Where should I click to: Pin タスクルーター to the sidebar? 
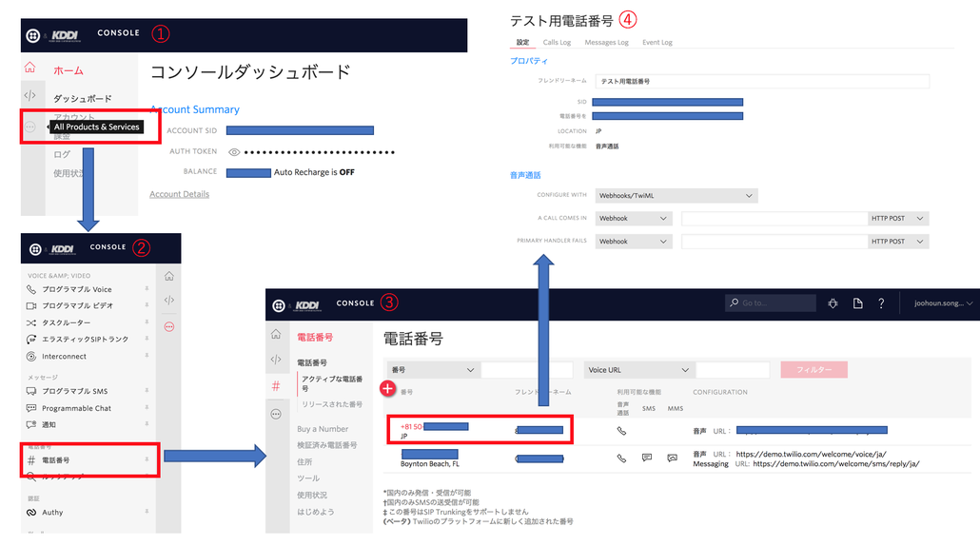(147, 322)
